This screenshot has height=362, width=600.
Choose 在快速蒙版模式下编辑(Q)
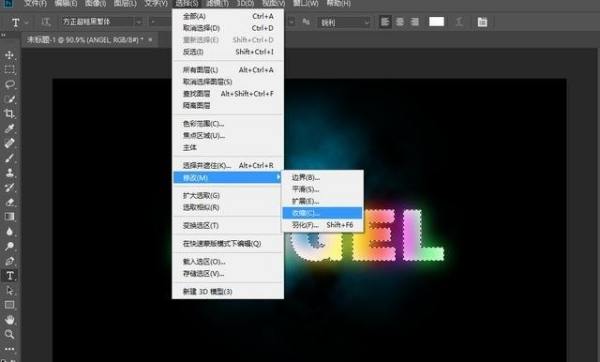(228, 243)
